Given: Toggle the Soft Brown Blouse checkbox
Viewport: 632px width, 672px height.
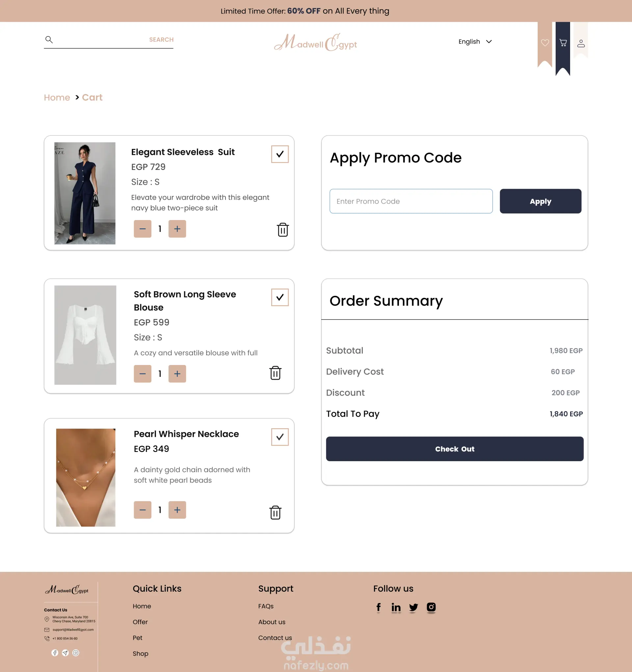Looking at the screenshot, I should pos(280,297).
